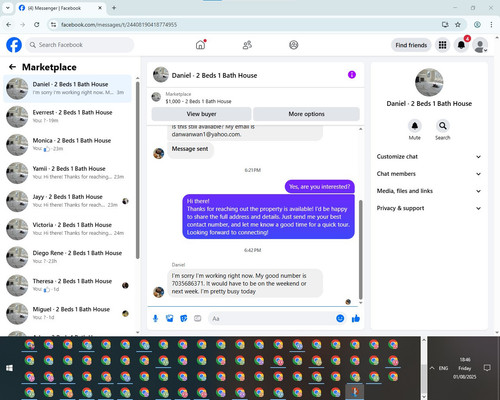Choose a sticker icon
Screen dimensions: 500x400
coord(184,318)
